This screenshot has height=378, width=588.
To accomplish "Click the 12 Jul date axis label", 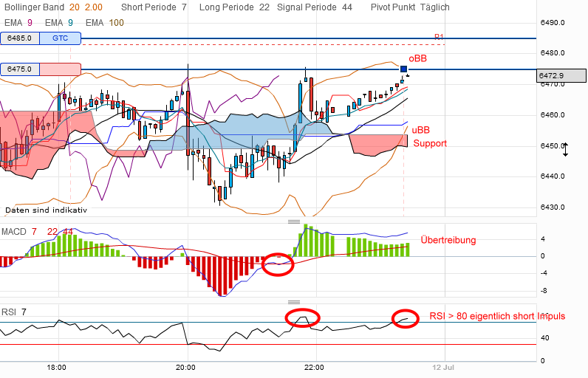I will [443, 368].
